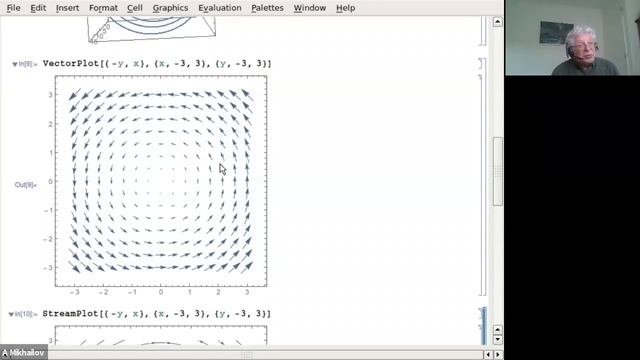Image resolution: width=640 pixels, height=360 pixels.
Task: Select the VectorPlot output cell bracket
Action: click(x=481, y=186)
